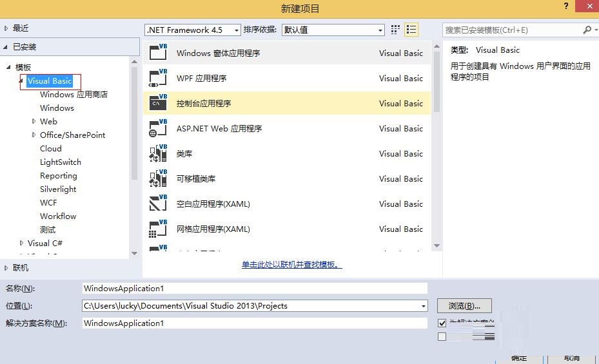Select Windows 窗体应用程序 template name

pyautogui.click(x=218, y=53)
